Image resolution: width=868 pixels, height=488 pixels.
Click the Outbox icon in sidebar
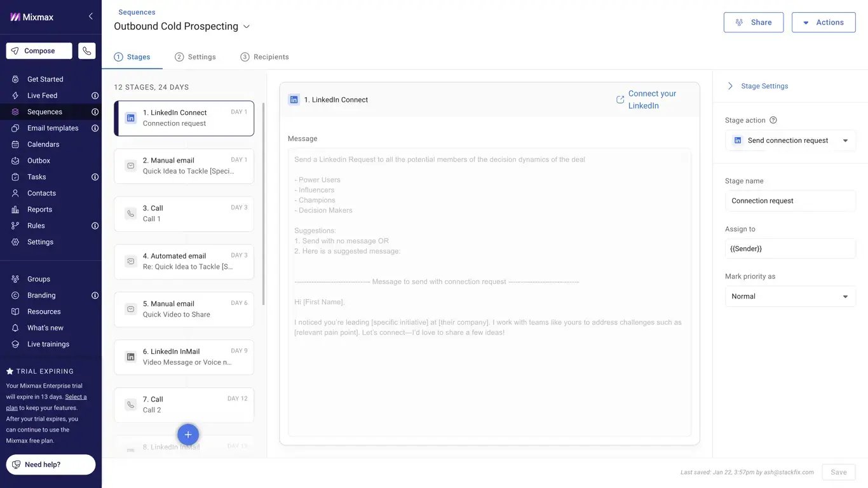15,161
